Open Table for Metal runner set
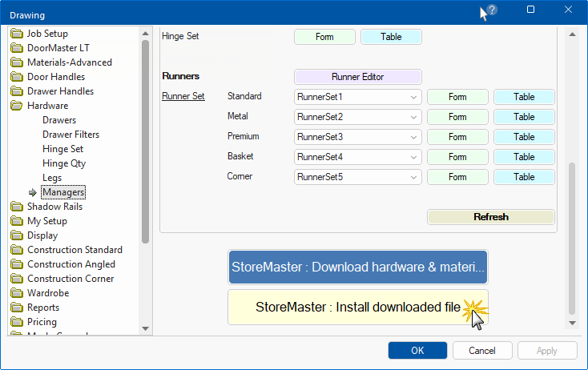The width and height of the screenshot is (588, 370). pyautogui.click(x=524, y=117)
